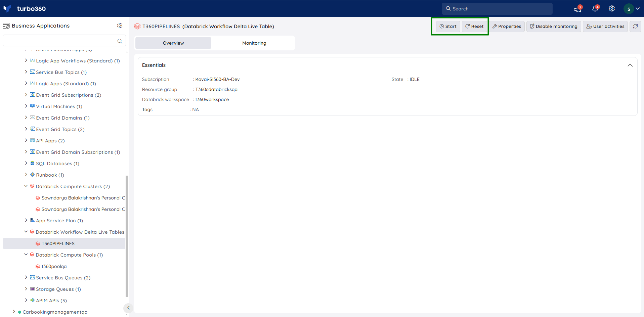Click the APIM APIs icon

tap(32, 300)
